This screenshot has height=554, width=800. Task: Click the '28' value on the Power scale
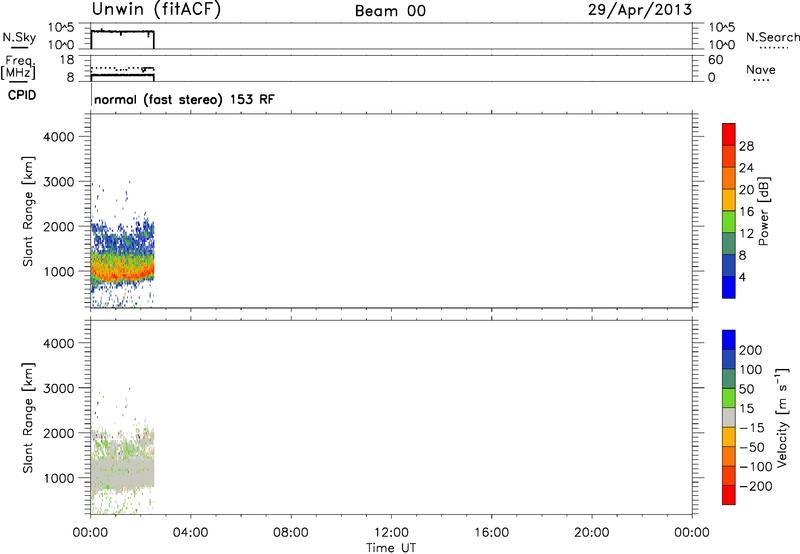746,146
